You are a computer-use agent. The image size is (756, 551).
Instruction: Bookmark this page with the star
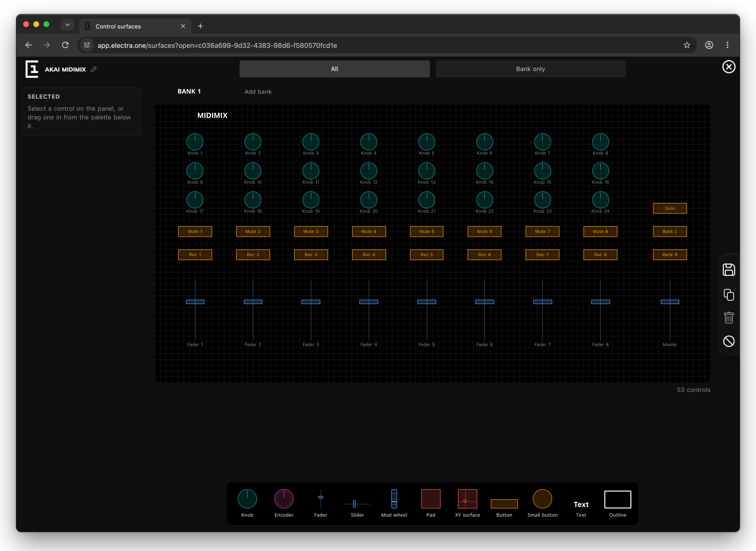pyautogui.click(x=687, y=45)
